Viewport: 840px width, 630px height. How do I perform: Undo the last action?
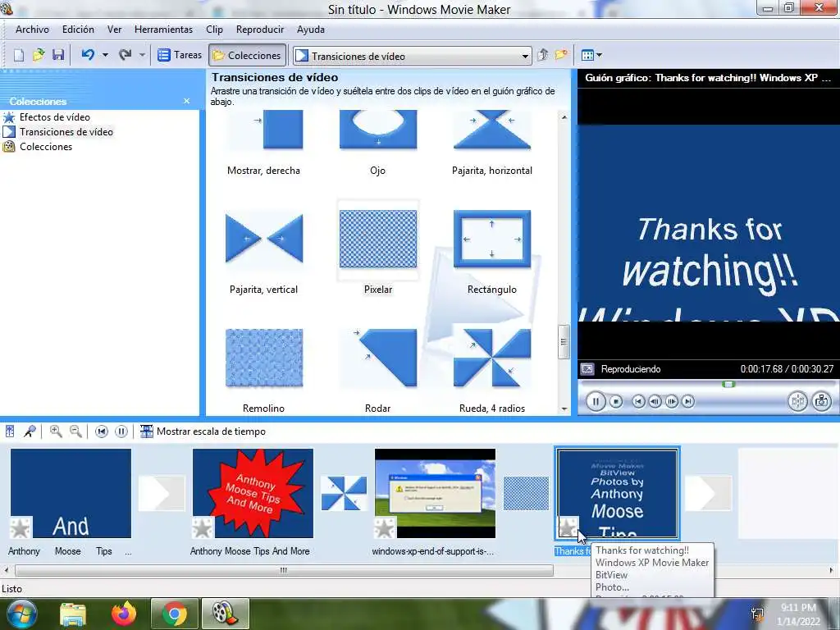coord(88,55)
